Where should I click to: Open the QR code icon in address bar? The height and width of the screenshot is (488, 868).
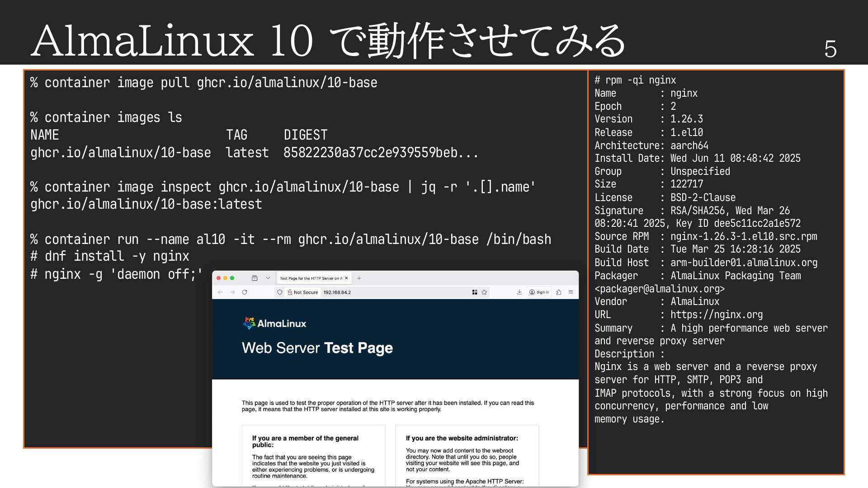coord(475,292)
